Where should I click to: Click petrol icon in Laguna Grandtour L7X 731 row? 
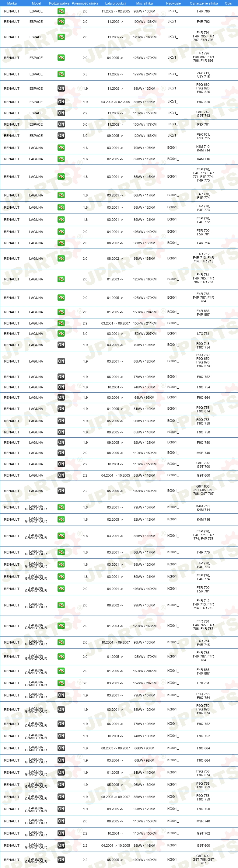click(x=61, y=683)
